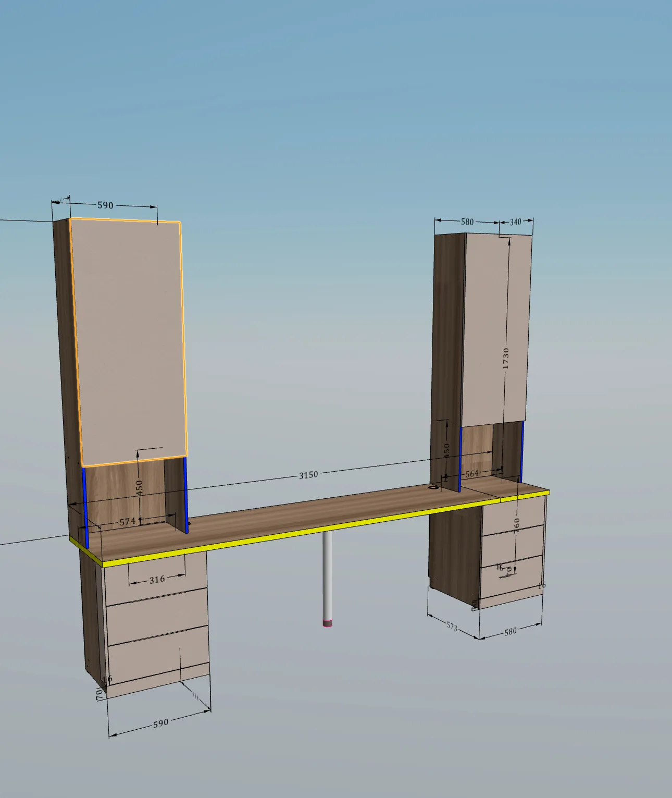The image size is (672, 798).
Task: Select the white desk support leg
Action: click(x=327, y=573)
